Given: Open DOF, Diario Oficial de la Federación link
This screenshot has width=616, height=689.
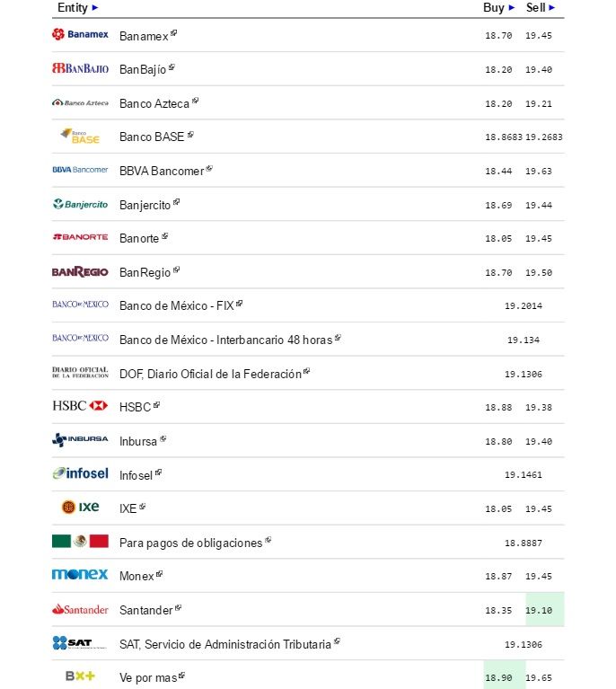Looking at the screenshot, I should coord(210,374).
